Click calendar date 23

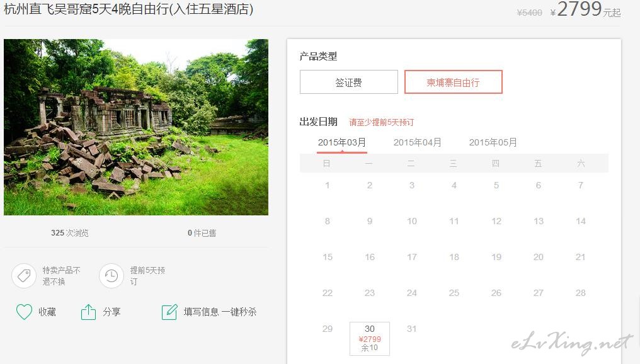(370, 293)
